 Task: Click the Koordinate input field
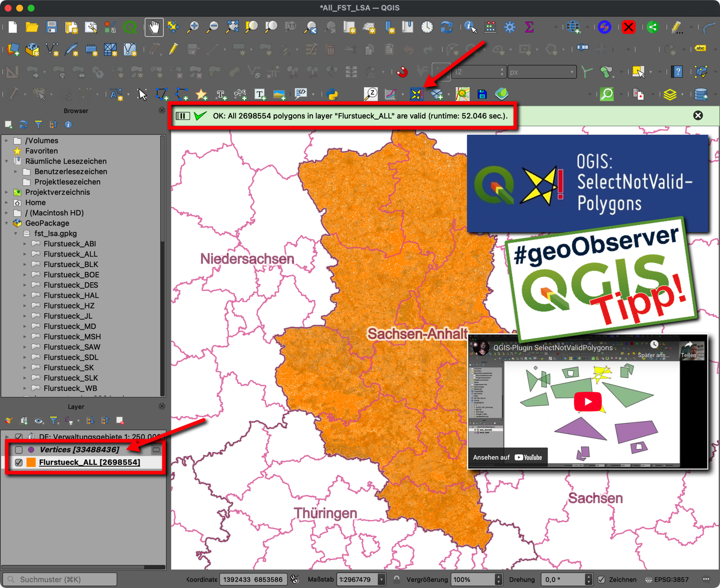click(x=253, y=579)
